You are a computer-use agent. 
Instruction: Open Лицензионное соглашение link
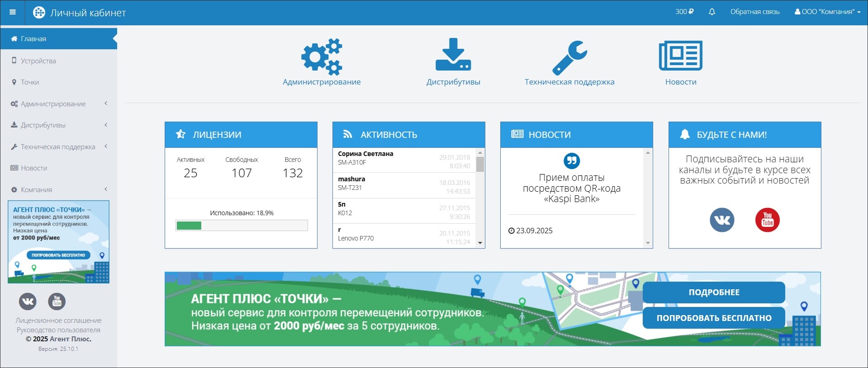(58, 320)
